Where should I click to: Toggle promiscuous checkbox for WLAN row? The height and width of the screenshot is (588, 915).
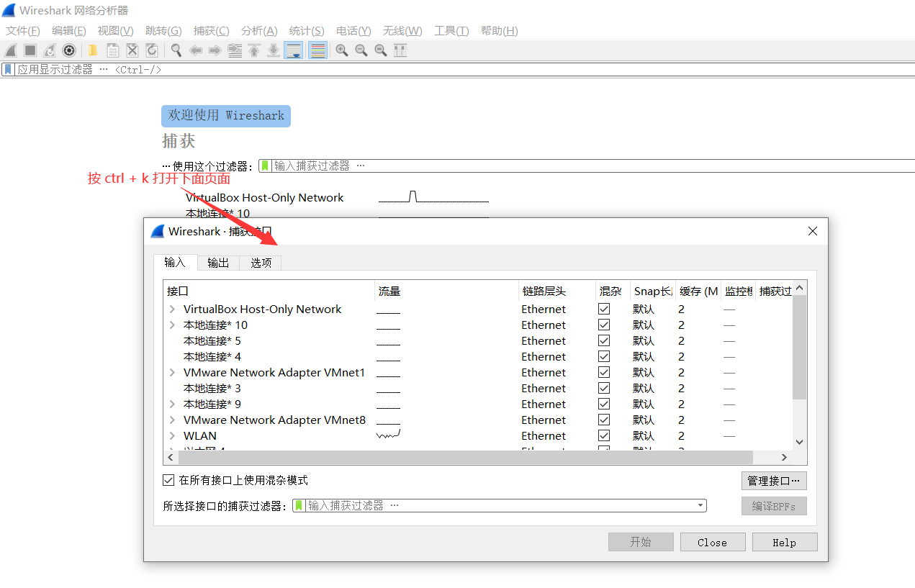click(x=604, y=435)
